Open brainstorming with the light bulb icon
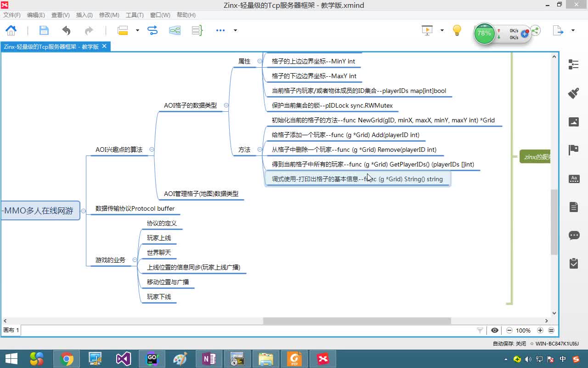The width and height of the screenshot is (588, 368). [457, 30]
